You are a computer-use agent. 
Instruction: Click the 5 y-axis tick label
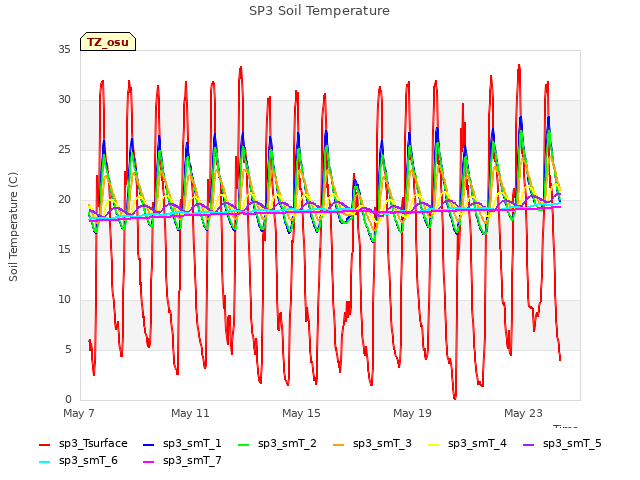pyautogui.click(x=68, y=349)
